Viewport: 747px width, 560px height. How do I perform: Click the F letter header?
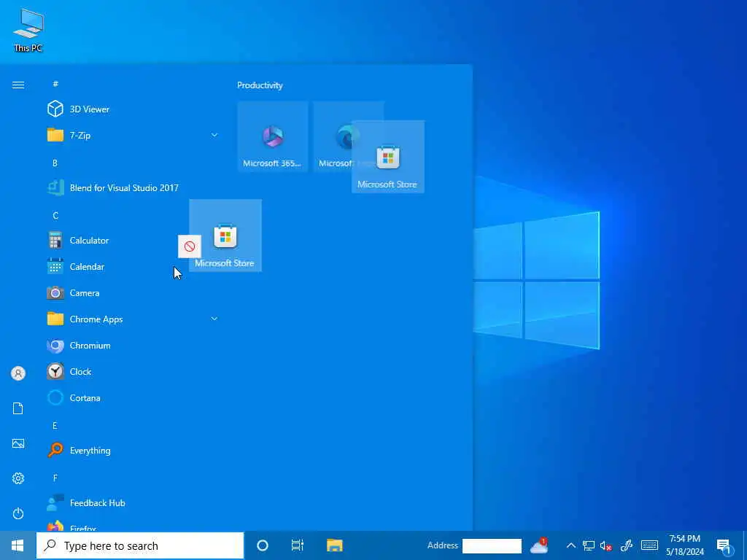pos(55,478)
